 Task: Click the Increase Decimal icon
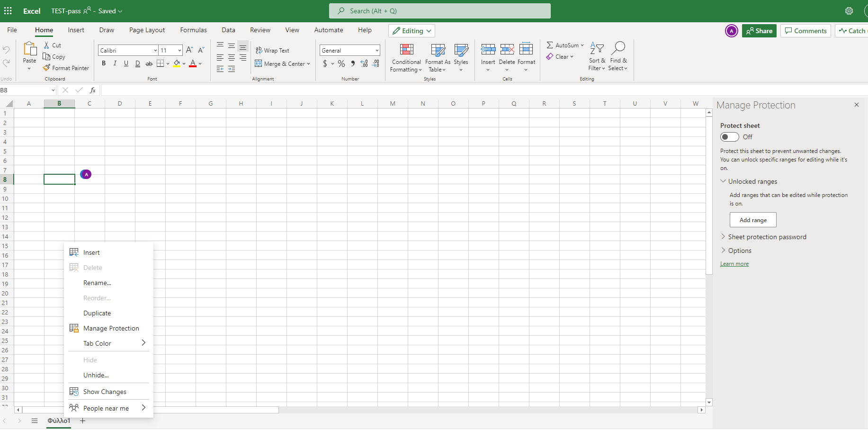(x=364, y=63)
